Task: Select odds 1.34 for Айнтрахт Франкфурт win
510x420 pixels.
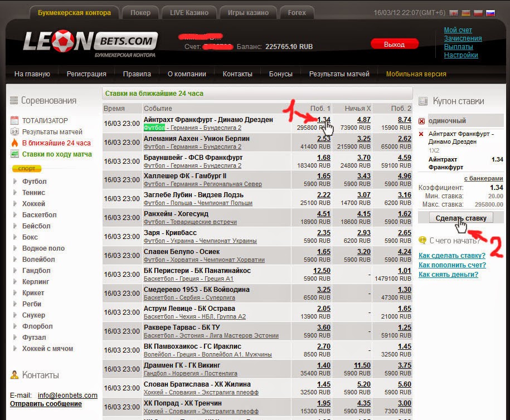Action: (x=324, y=120)
